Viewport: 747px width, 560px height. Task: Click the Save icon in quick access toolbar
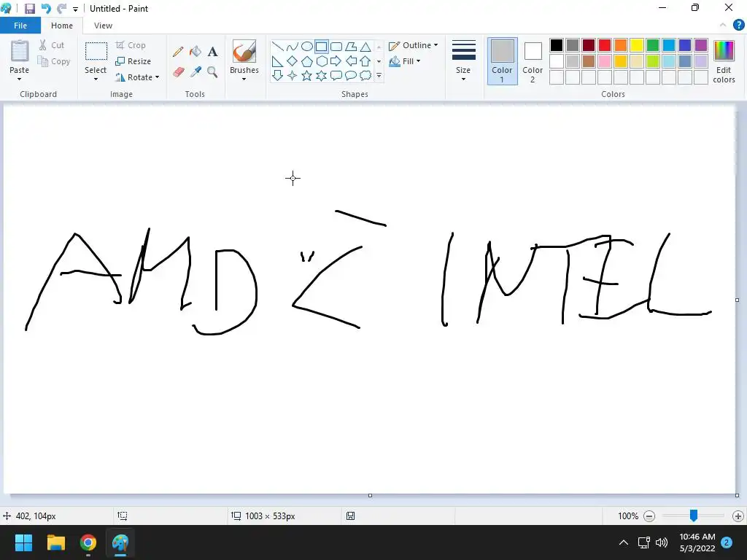pos(29,9)
